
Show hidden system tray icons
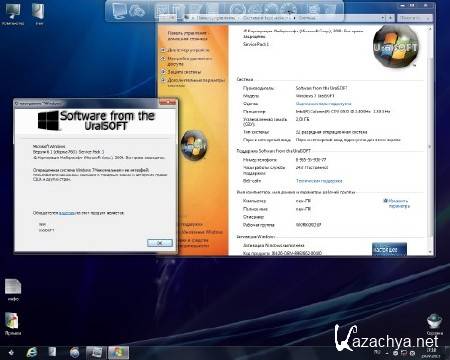(386, 352)
